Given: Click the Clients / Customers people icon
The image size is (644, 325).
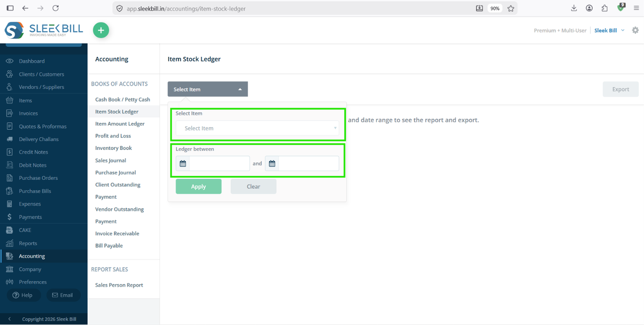Looking at the screenshot, I should [9, 74].
